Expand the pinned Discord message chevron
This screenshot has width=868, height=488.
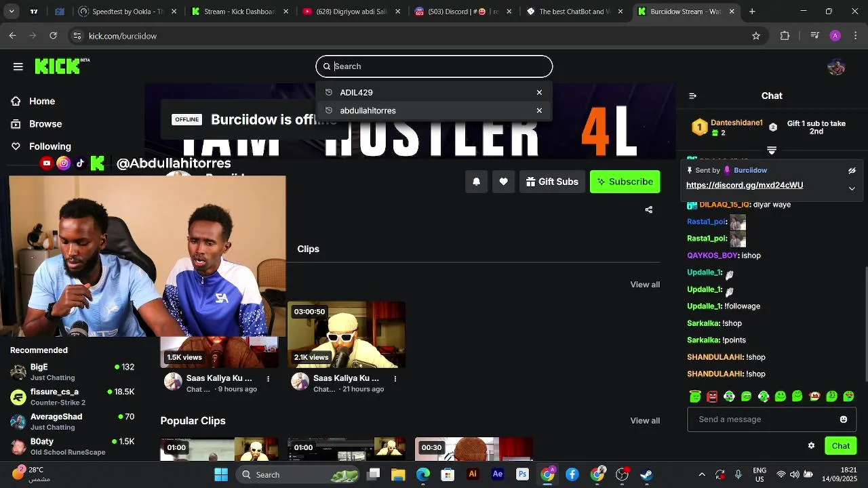coord(852,188)
